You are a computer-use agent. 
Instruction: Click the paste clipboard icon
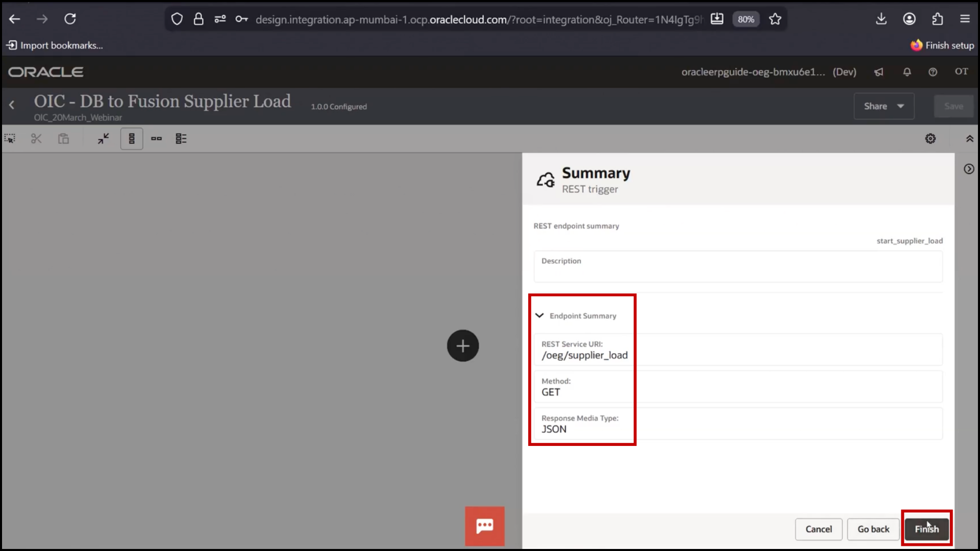click(x=63, y=139)
